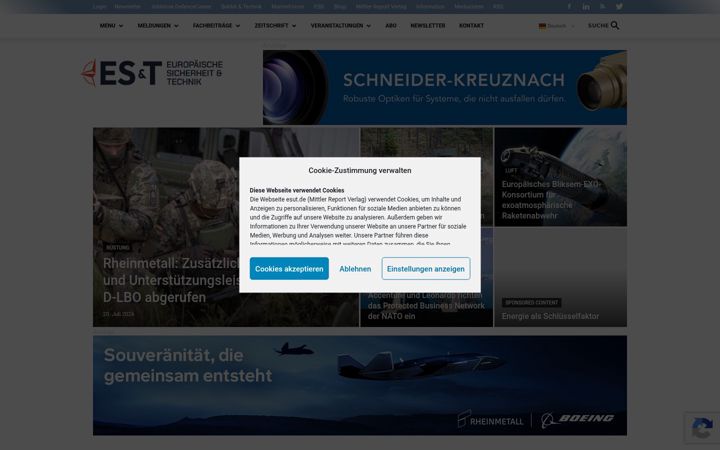Click the RÜSTUNG category tag
Image resolution: width=720 pixels, height=450 pixels.
point(118,248)
